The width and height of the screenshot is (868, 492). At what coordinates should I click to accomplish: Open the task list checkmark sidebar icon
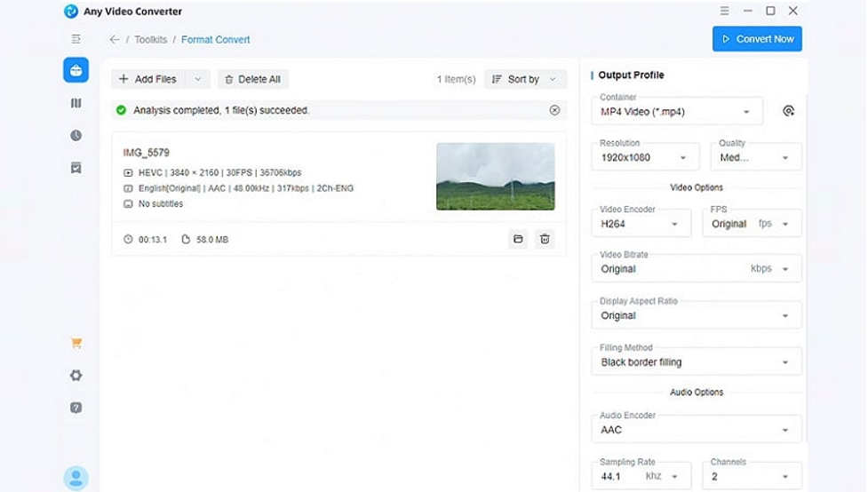76,167
